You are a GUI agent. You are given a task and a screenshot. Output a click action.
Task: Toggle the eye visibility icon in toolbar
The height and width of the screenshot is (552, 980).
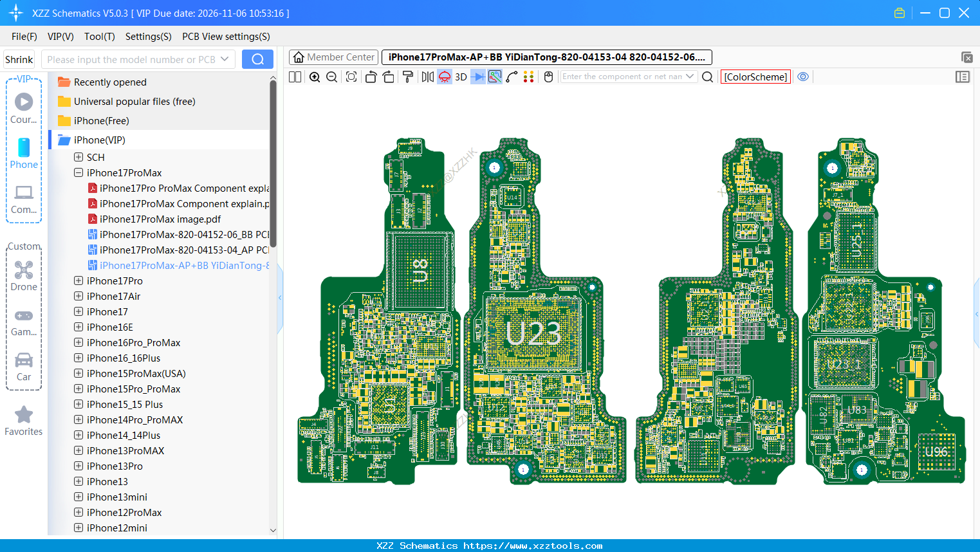pyautogui.click(x=803, y=77)
